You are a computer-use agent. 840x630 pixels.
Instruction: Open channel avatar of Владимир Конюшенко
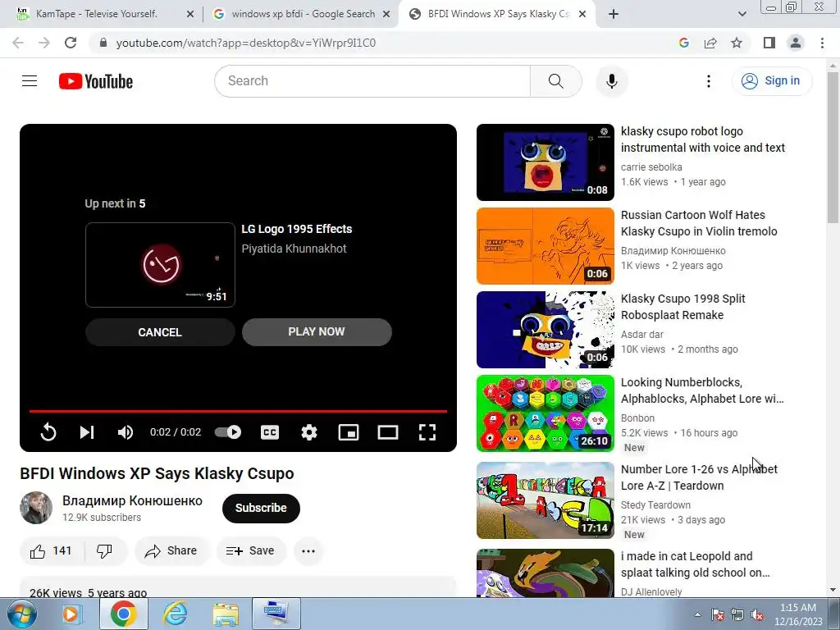[36, 508]
